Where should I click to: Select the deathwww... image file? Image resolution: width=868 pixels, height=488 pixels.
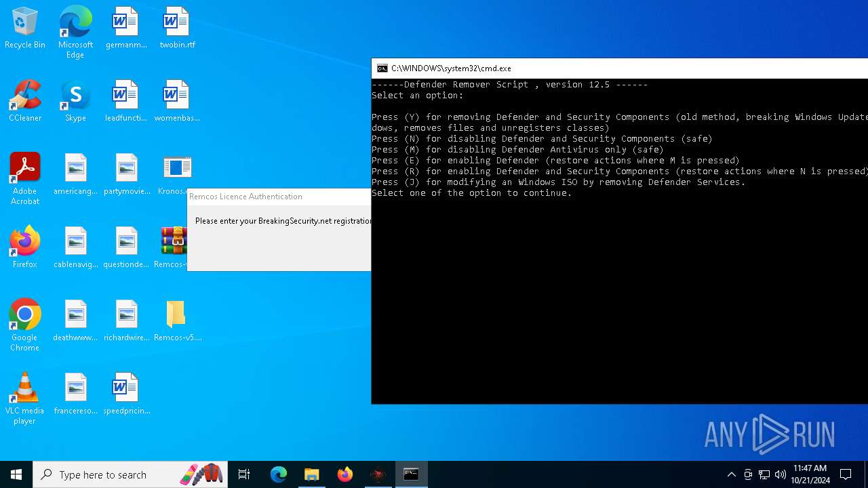75,321
